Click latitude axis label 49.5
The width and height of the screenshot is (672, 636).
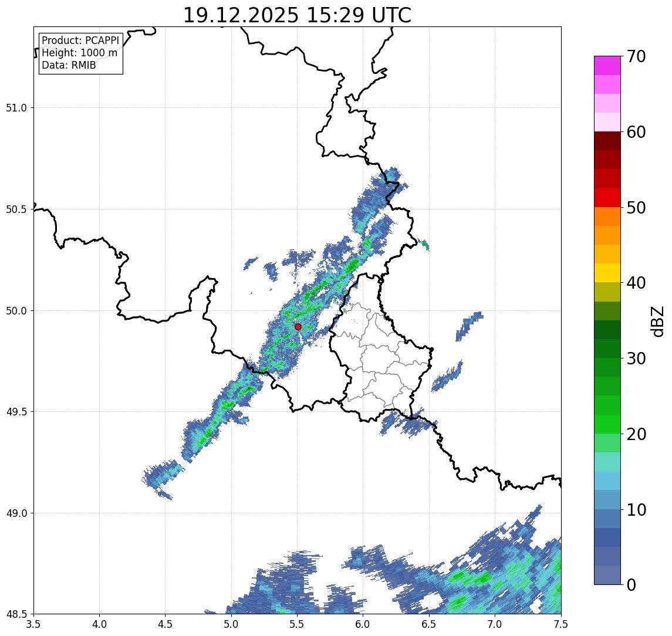pos(16,411)
